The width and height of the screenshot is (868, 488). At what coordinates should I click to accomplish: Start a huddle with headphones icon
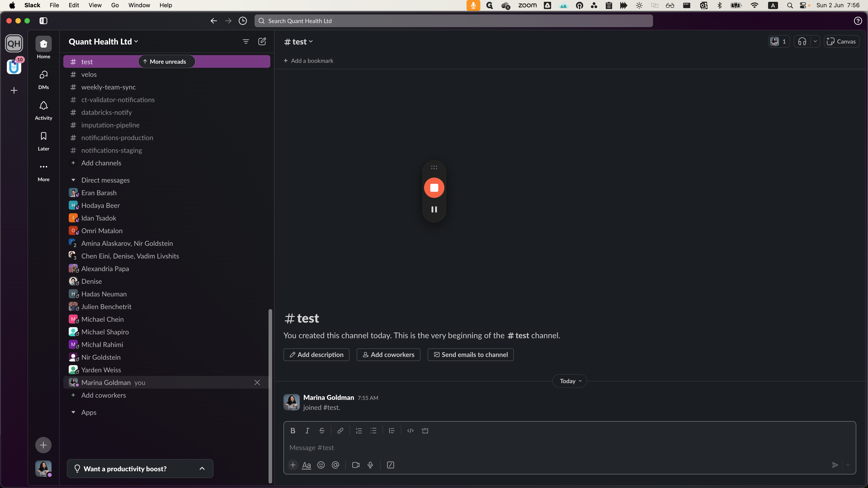pyautogui.click(x=802, y=41)
